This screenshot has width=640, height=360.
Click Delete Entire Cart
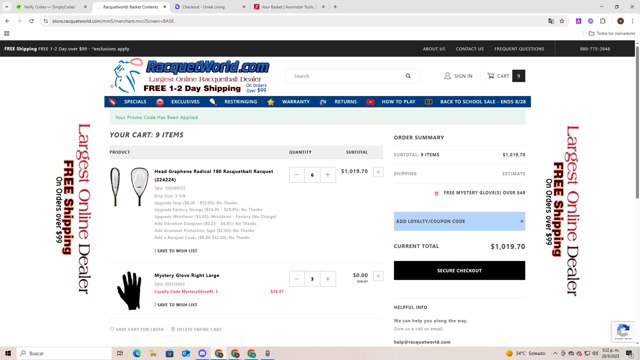196,329
